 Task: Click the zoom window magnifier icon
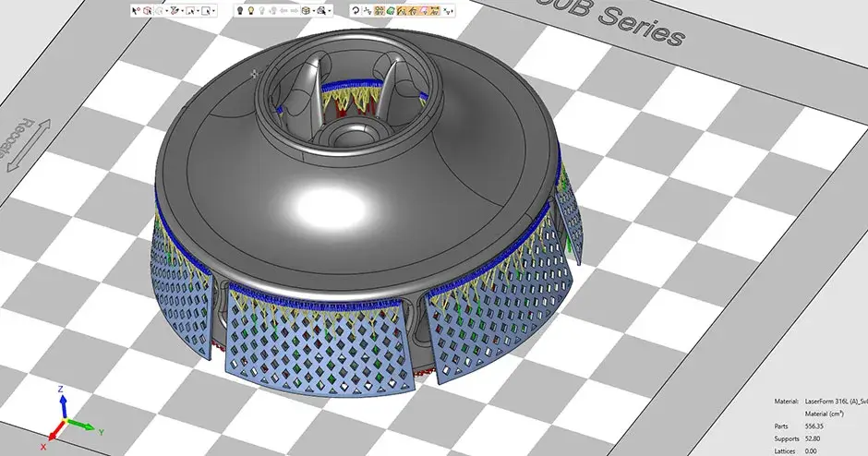click(x=320, y=11)
